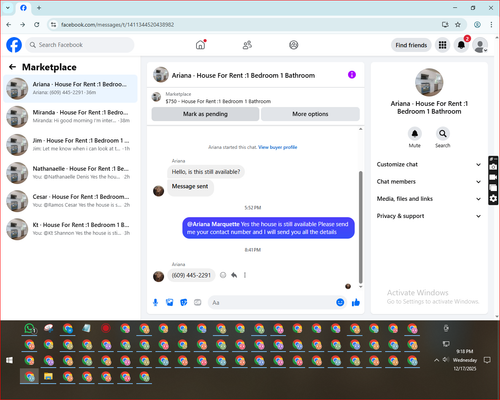The height and width of the screenshot is (400, 500).
Task: Choose a GIF icon
Action: 198,302
